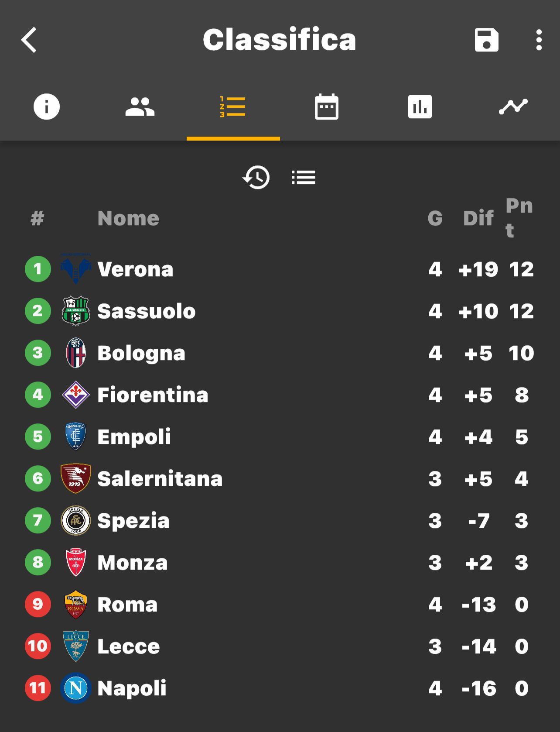Tap the Nome column header
The width and height of the screenshot is (560, 732).
coord(128,218)
